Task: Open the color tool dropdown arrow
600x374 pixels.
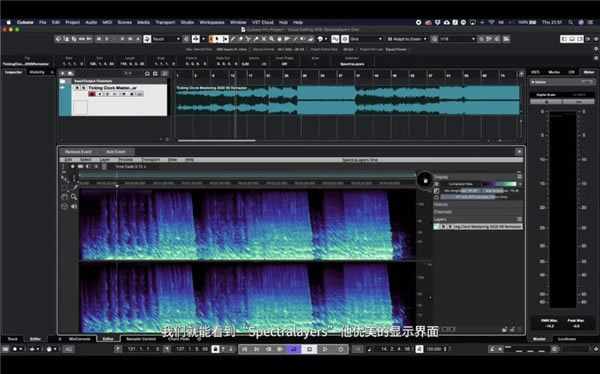Action: coord(326,39)
